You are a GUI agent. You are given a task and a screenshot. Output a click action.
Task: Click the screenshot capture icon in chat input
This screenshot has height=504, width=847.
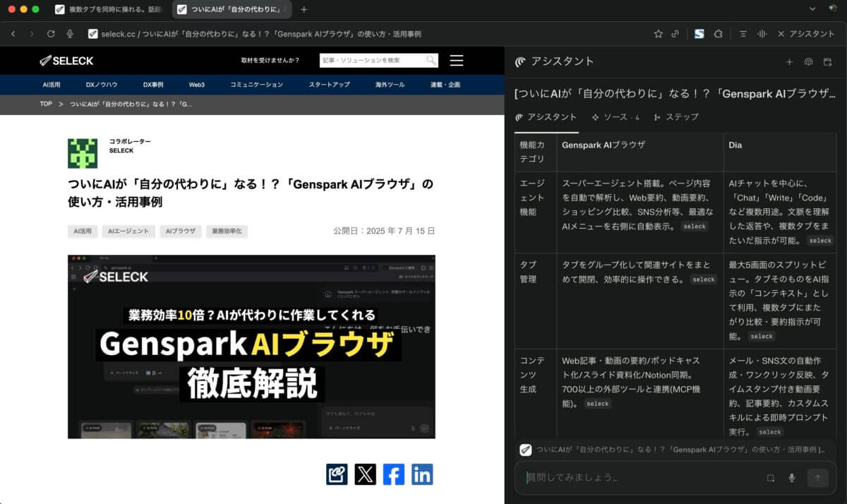771,478
